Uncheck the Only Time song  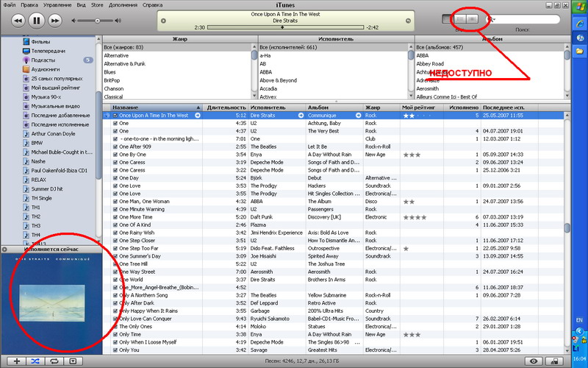115,334
